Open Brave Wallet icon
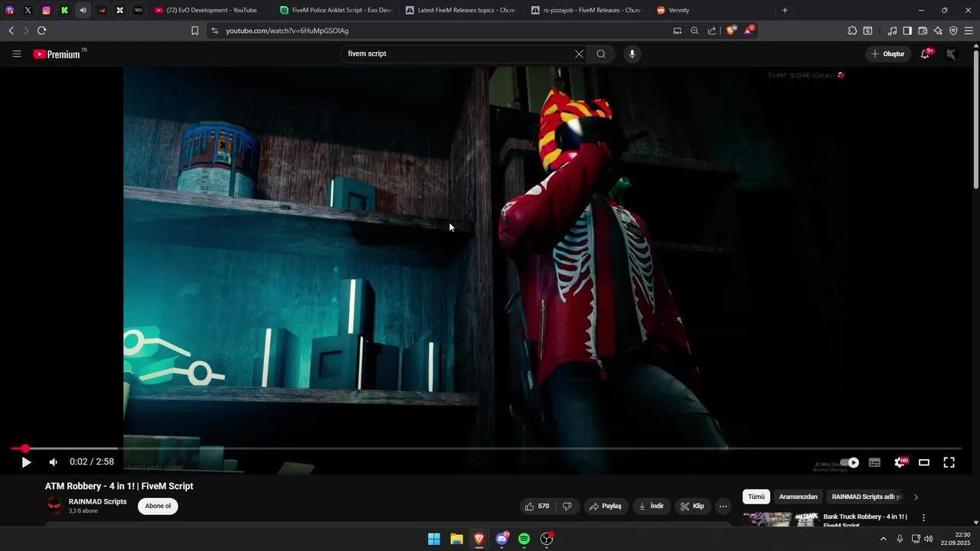The height and width of the screenshot is (551, 980). 923,31
